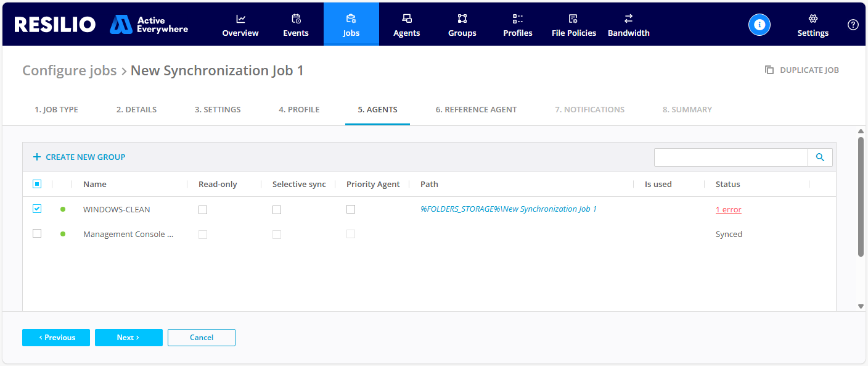Click the blue info notification icon
The width and height of the screenshot is (868, 366).
[759, 24]
